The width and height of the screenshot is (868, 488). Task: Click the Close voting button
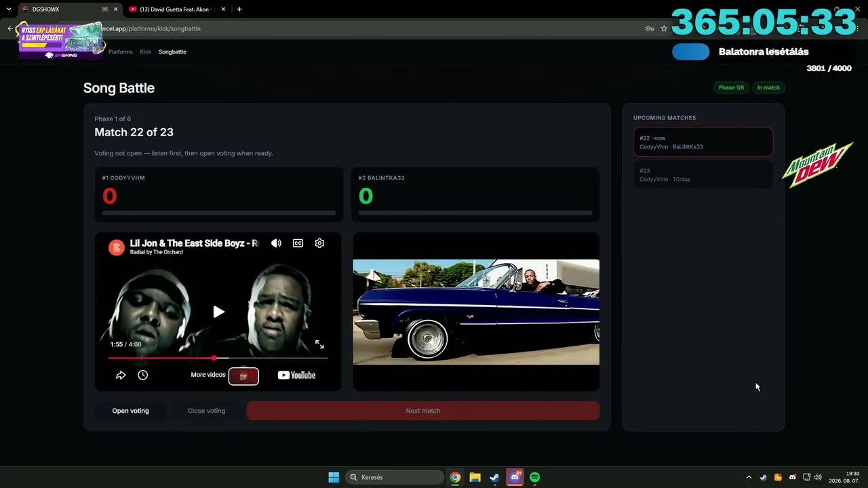pyautogui.click(x=206, y=411)
